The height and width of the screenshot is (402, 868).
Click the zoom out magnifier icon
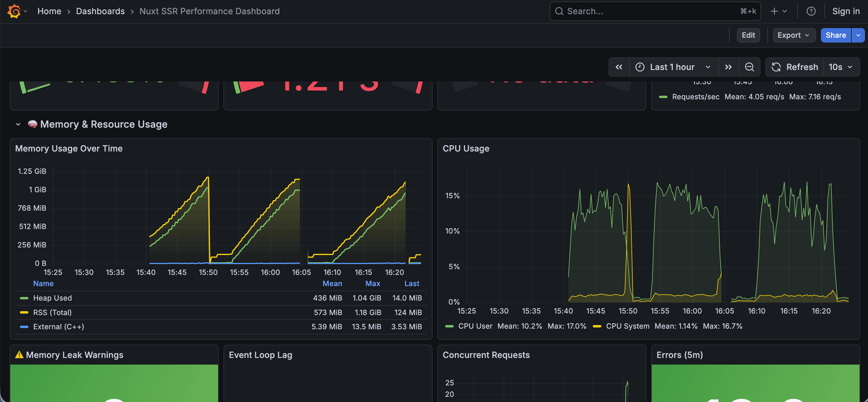(x=749, y=67)
